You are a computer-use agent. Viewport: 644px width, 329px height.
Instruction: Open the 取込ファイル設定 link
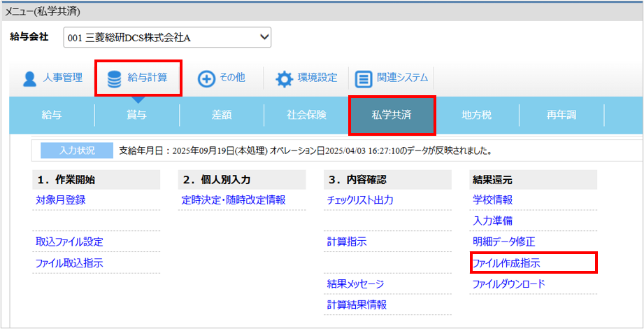click(x=69, y=241)
